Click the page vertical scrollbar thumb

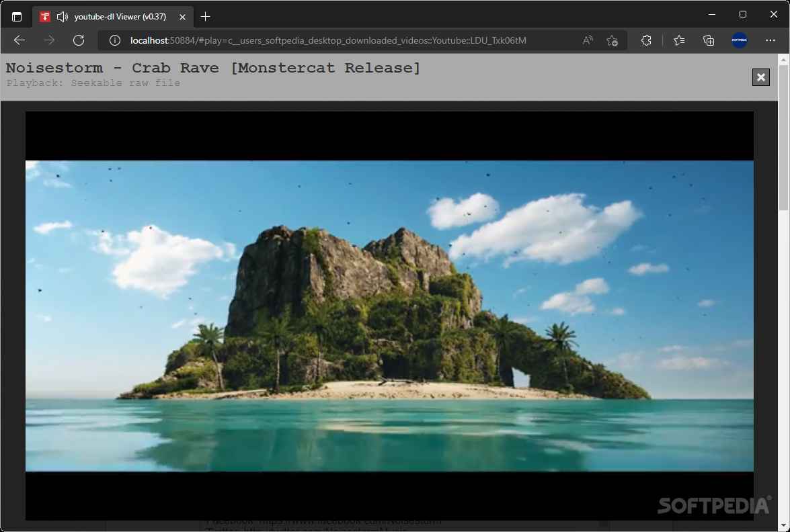[783, 138]
